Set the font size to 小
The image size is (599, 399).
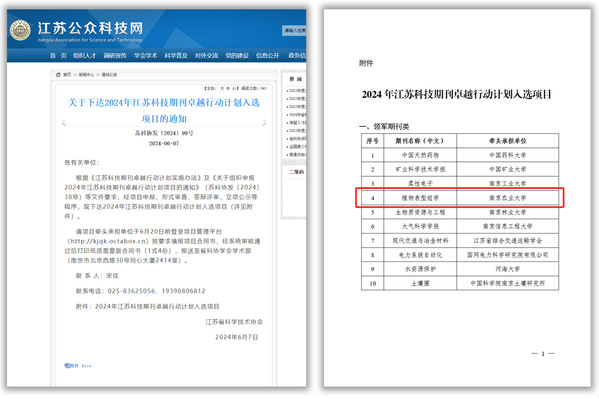233,88
